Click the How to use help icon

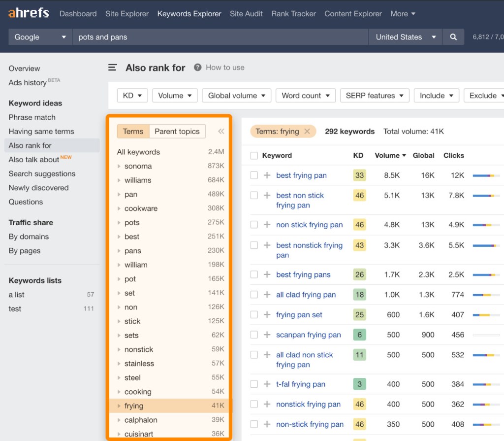pyautogui.click(x=198, y=68)
